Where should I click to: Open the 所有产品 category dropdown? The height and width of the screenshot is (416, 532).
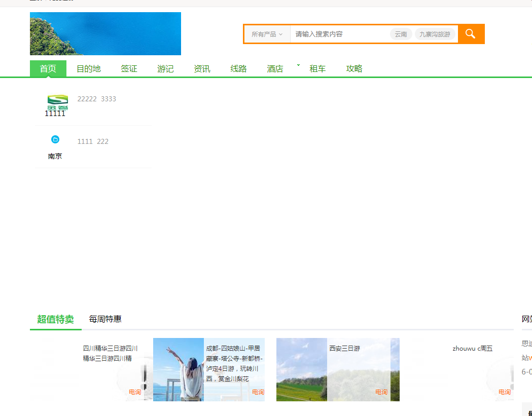[x=267, y=34]
